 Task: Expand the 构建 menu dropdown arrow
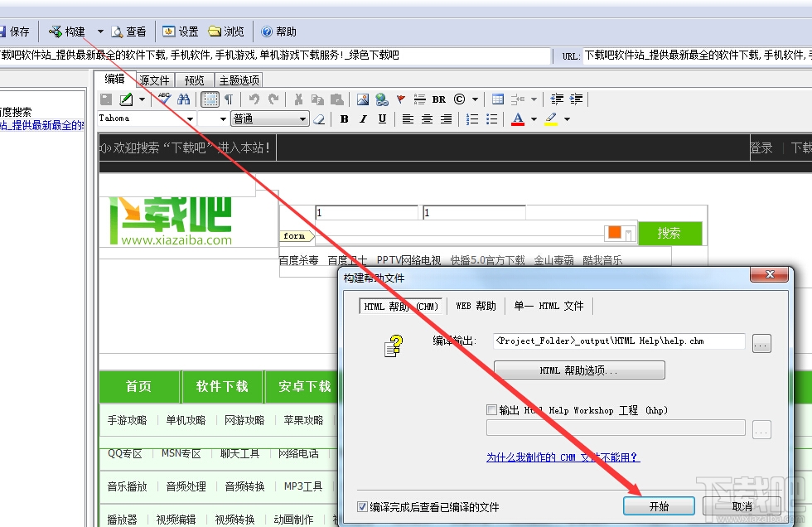100,31
